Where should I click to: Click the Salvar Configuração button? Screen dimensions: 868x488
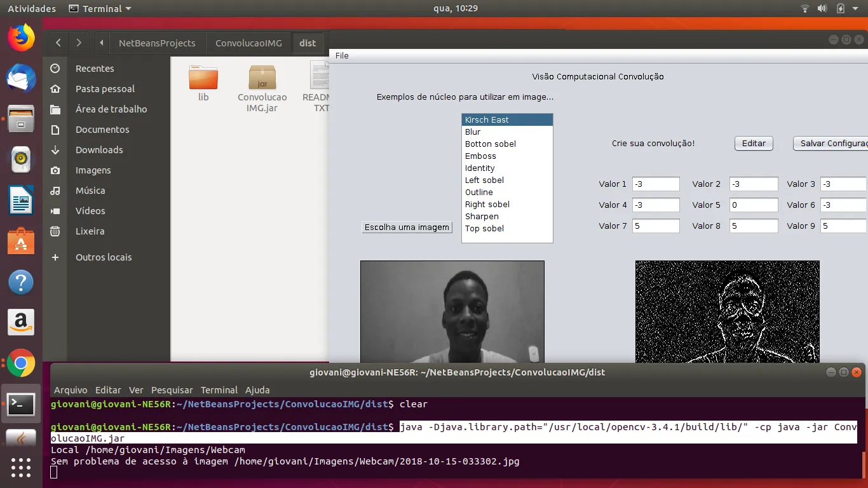[x=831, y=144]
